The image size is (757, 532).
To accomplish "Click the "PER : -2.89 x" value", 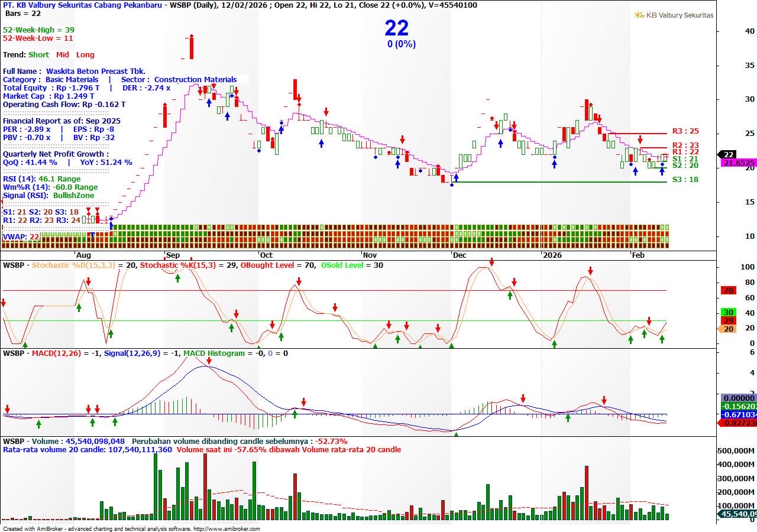I will click(27, 129).
